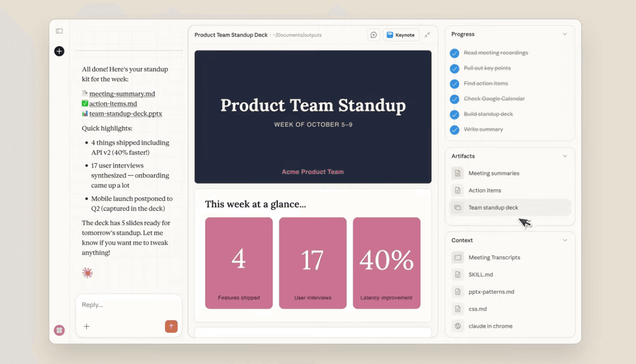Image resolution: width=636 pixels, height=364 pixels.
Task: Uncheck the Write summary task
Action: (455, 130)
